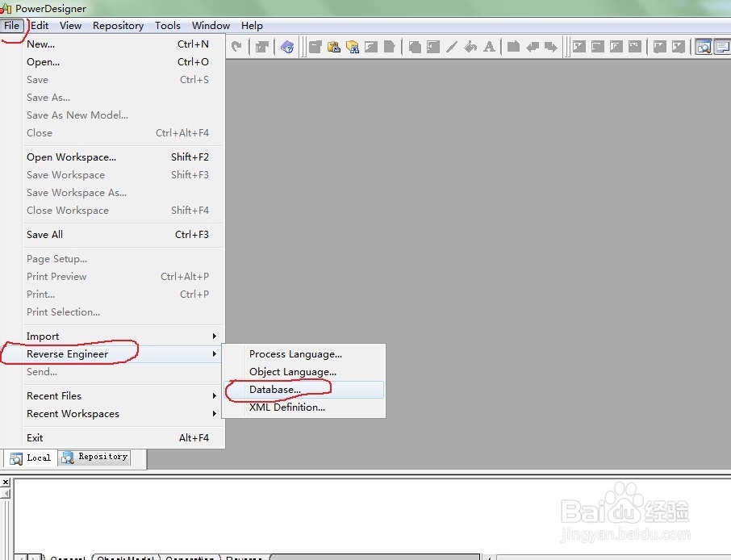Click the clipboard paste toolbar icon
The width and height of the screenshot is (731, 560).
point(334,47)
